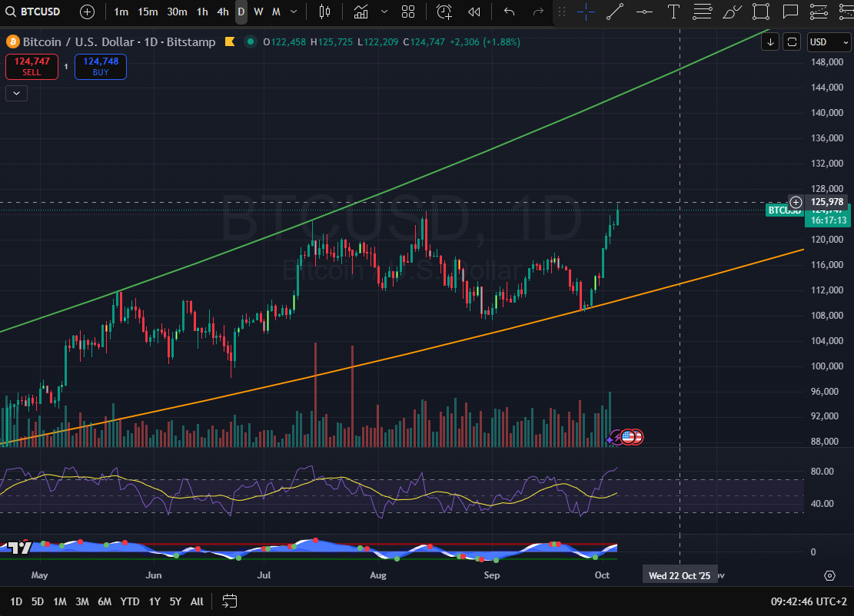
Task: Select the 5D date range
Action: [37, 601]
